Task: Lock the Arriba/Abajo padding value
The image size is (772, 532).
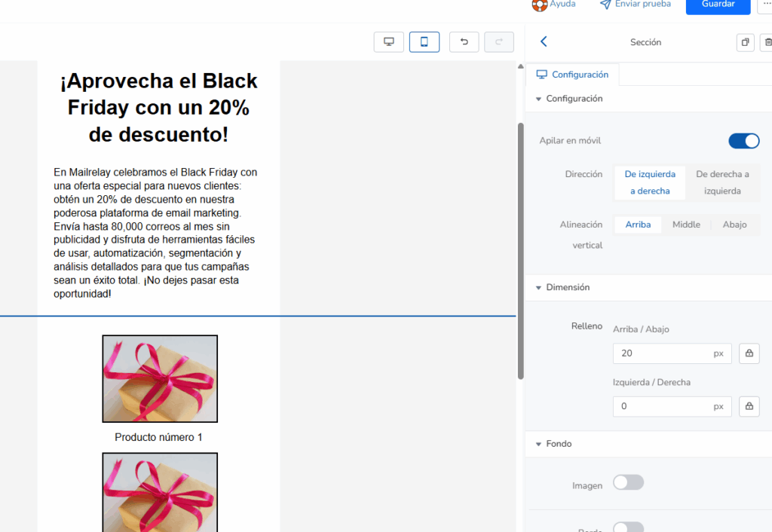Action: point(749,353)
